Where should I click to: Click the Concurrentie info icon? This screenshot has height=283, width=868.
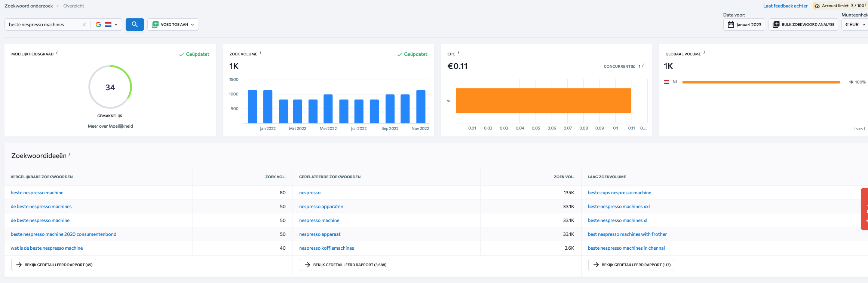(x=643, y=65)
